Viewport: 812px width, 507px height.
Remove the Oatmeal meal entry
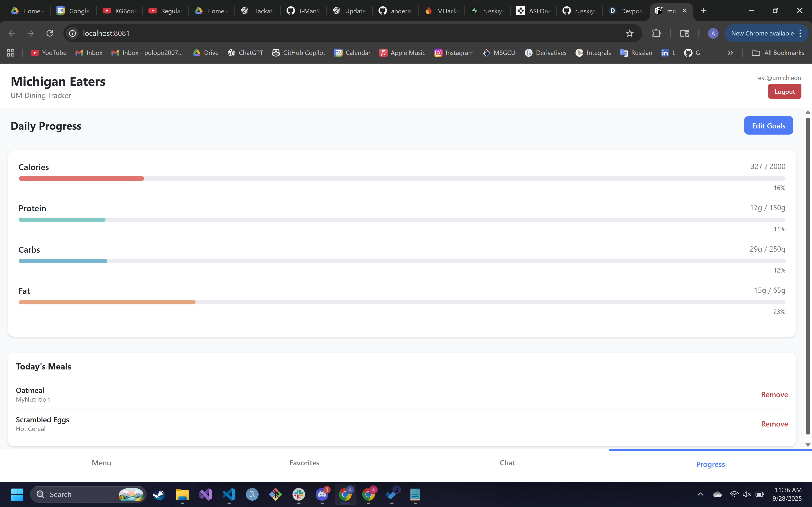click(774, 395)
